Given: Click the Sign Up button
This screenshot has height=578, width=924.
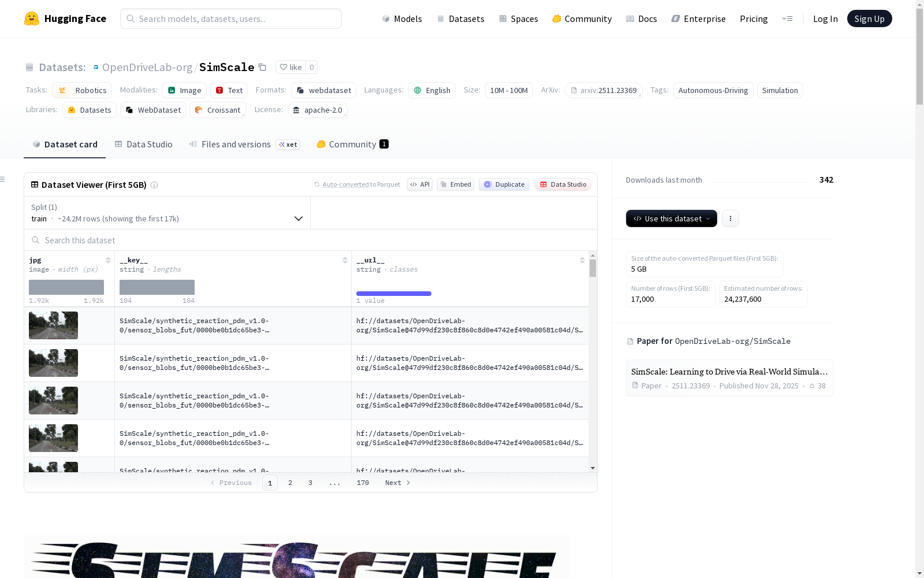Looking at the screenshot, I should tap(869, 18).
